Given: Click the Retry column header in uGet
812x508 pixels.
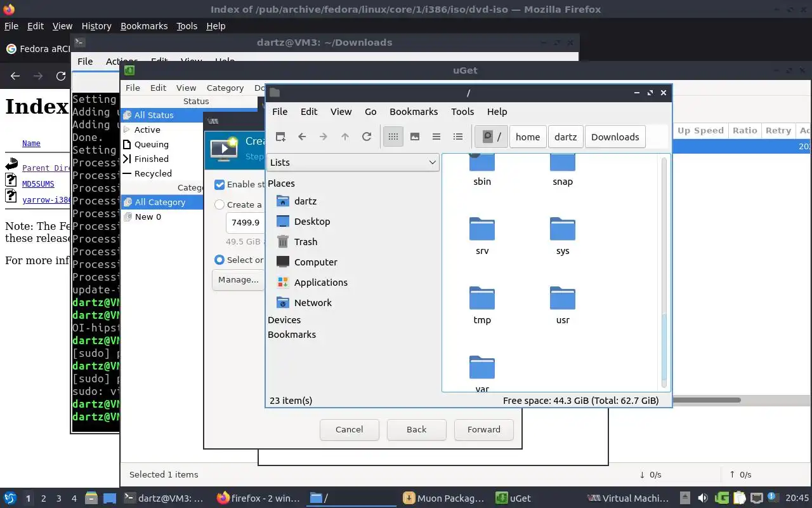Looking at the screenshot, I should point(778,131).
